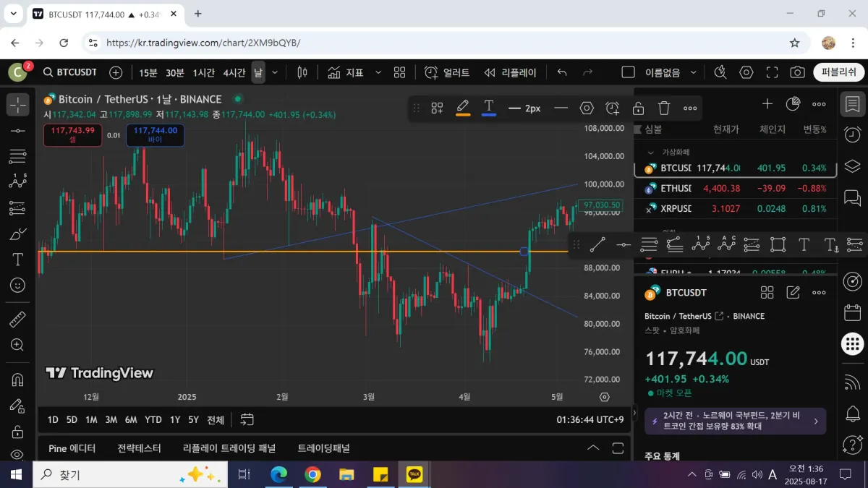This screenshot has width=868, height=488.
Task: Select the horizontal line tool in left sidebar
Action: [18, 131]
